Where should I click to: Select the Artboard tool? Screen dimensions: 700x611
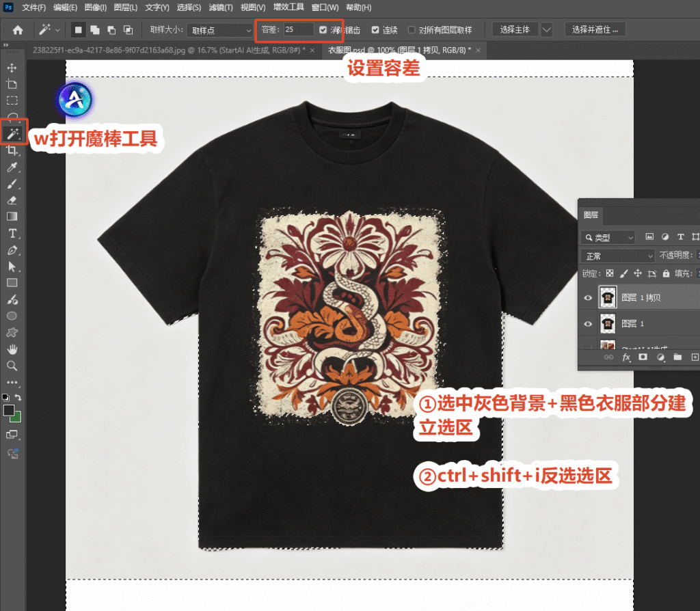(12, 84)
